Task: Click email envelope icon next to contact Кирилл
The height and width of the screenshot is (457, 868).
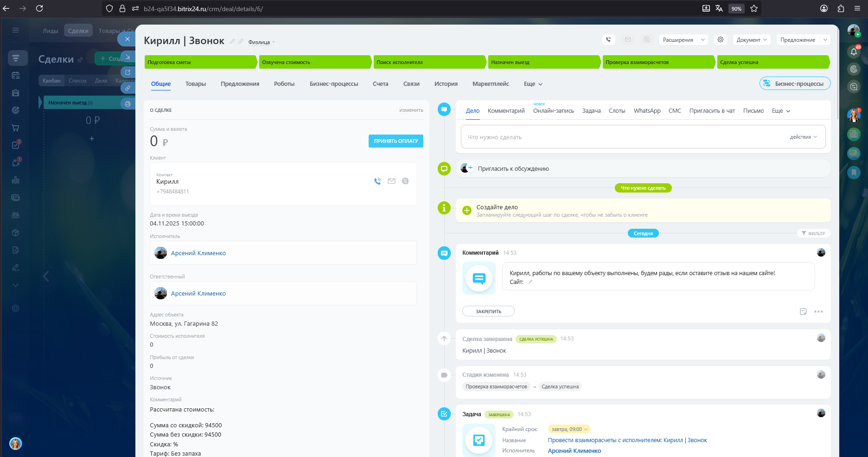Action: [x=391, y=181]
